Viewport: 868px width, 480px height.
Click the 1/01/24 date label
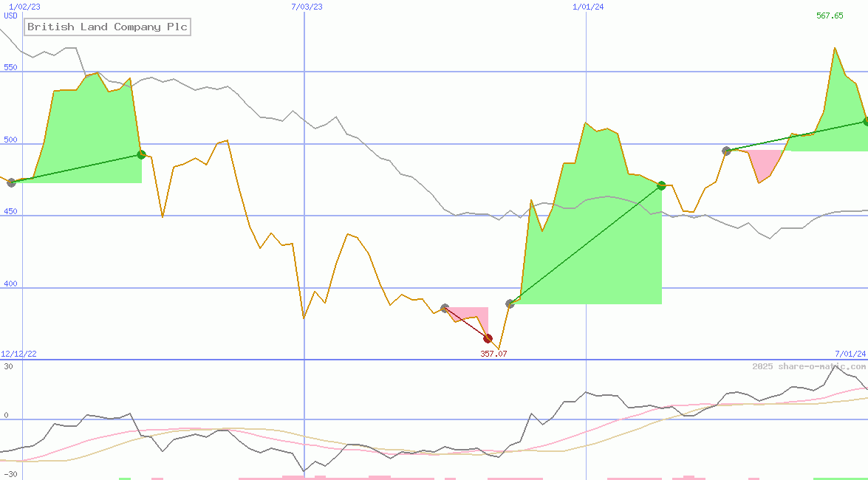pyautogui.click(x=588, y=7)
